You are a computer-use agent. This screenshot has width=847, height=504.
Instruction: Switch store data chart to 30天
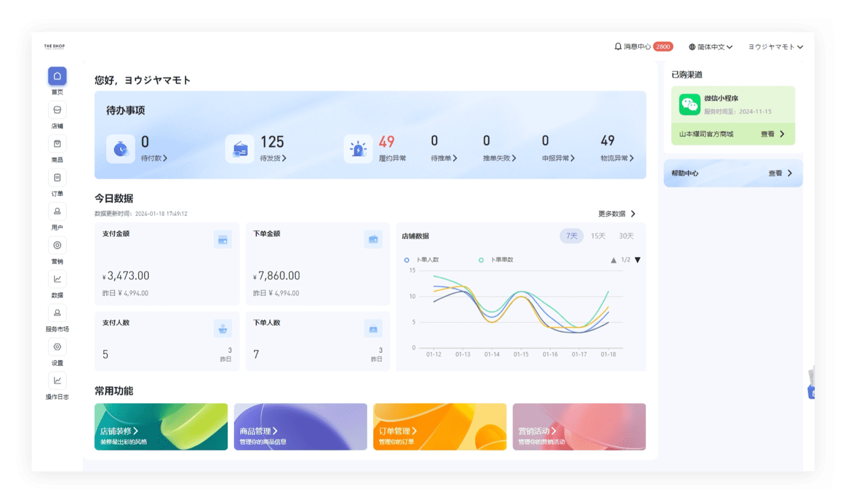coord(626,236)
